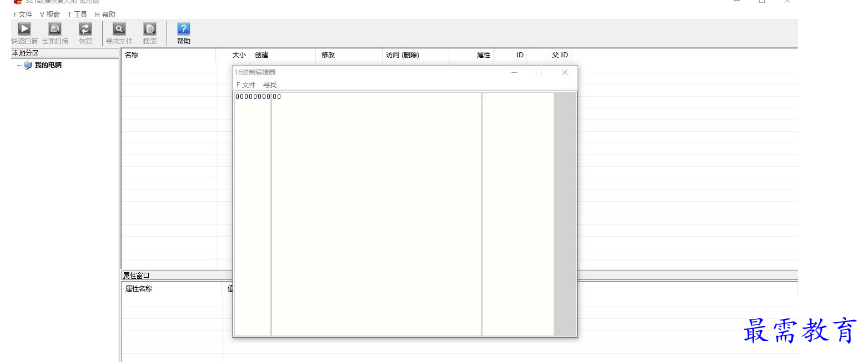The width and height of the screenshot is (865, 362).
Task: Click the recover (恢复) toolbar icon
Action: point(85,33)
